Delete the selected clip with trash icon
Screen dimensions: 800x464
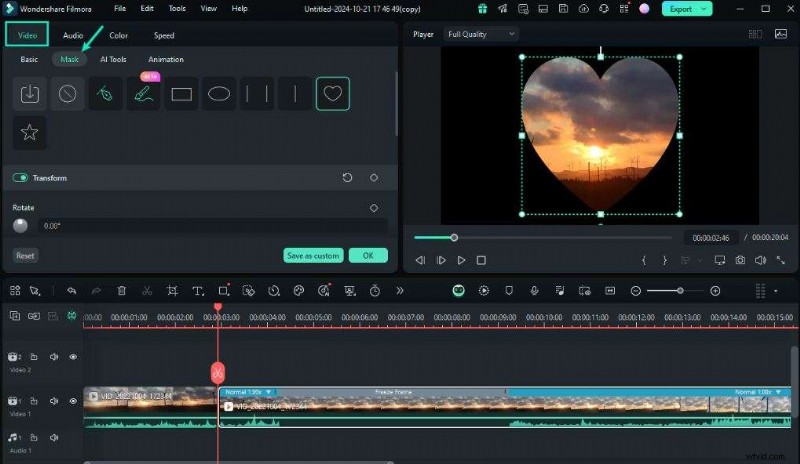pyautogui.click(x=121, y=290)
